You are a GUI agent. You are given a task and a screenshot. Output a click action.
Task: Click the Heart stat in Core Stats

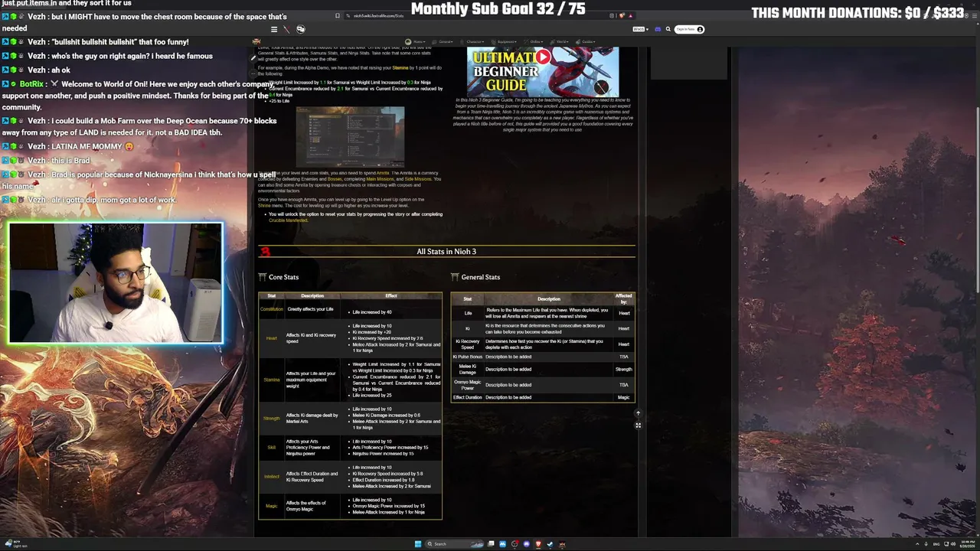coord(271,338)
